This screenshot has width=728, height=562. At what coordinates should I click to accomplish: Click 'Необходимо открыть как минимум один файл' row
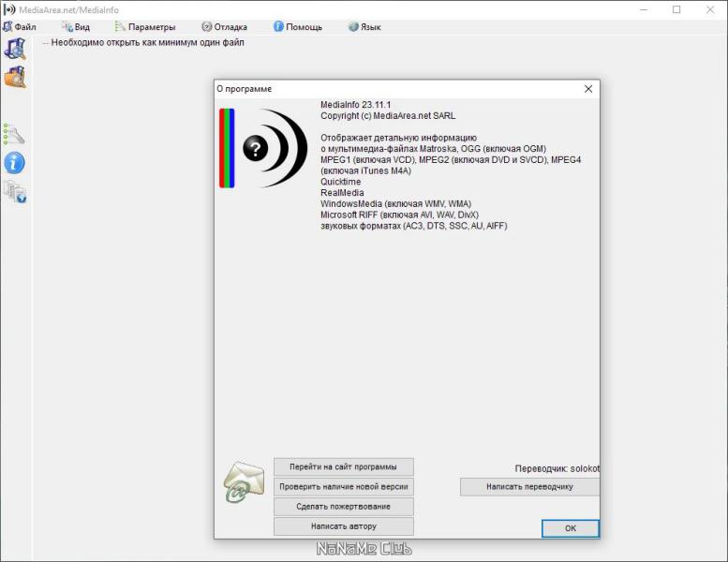(147, 42)
